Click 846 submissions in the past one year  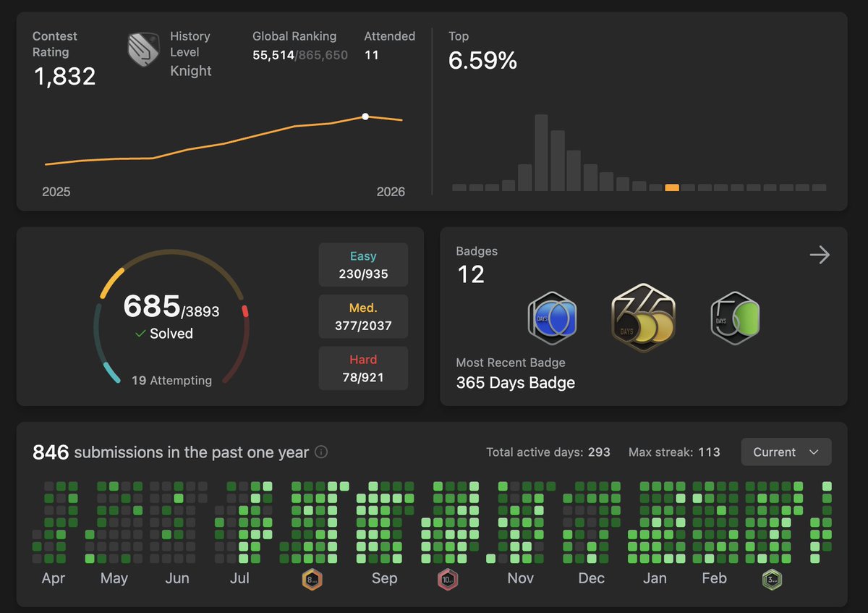coord(171,452)
